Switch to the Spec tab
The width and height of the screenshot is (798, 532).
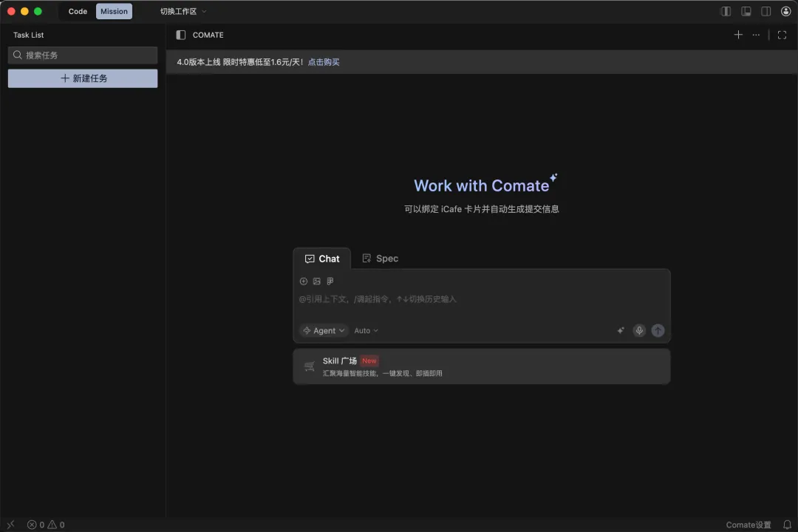point(381,259)
